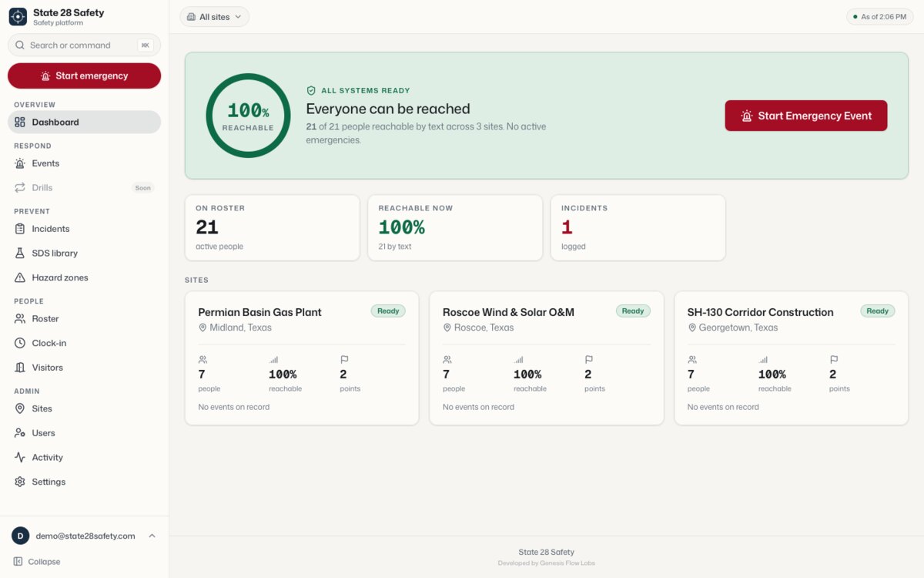Click the Events siren icon in the sidebar
Screen dimensions: 924x578
pos(20,163)
